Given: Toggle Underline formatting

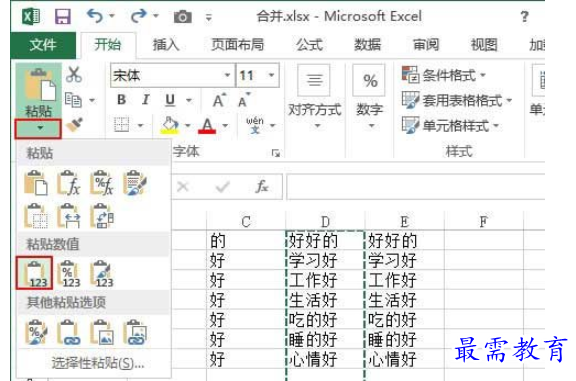Looking at the screenshot, I should [x=170, y=100].
